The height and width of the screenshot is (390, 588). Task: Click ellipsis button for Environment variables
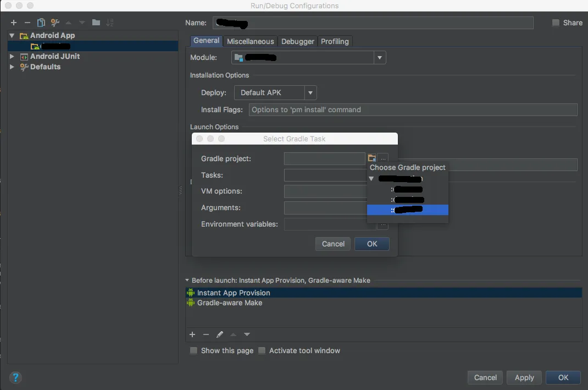pos(383,225)
